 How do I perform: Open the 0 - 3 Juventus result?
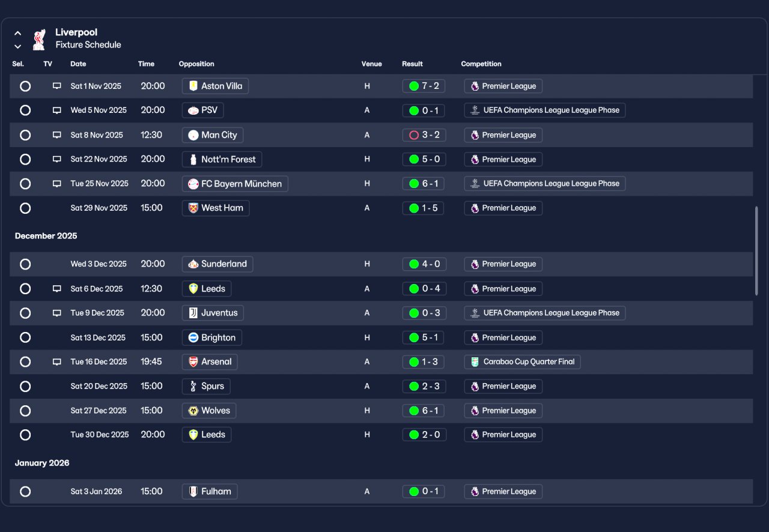click(x=424, y=313)
